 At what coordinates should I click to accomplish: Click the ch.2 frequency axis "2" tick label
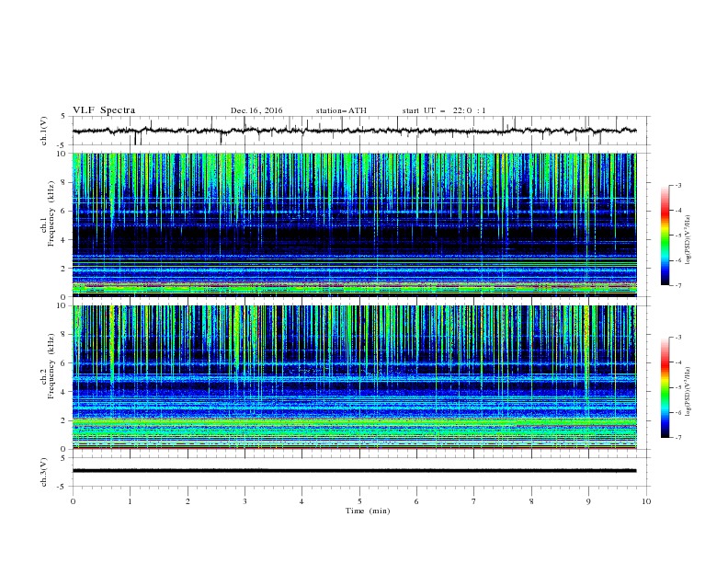[64, 420]
